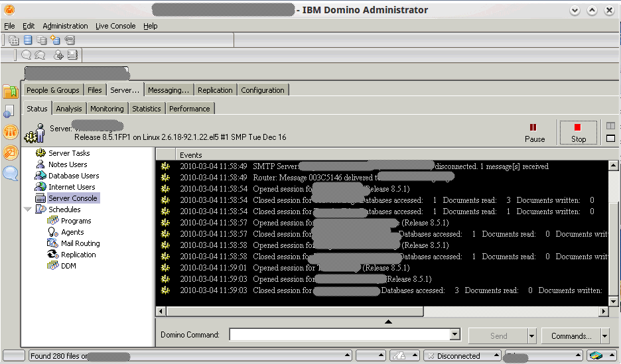Click the event icon beside the SMTP Server row
The height and width of the screenshot is (364, 621).
coord(165,166)
